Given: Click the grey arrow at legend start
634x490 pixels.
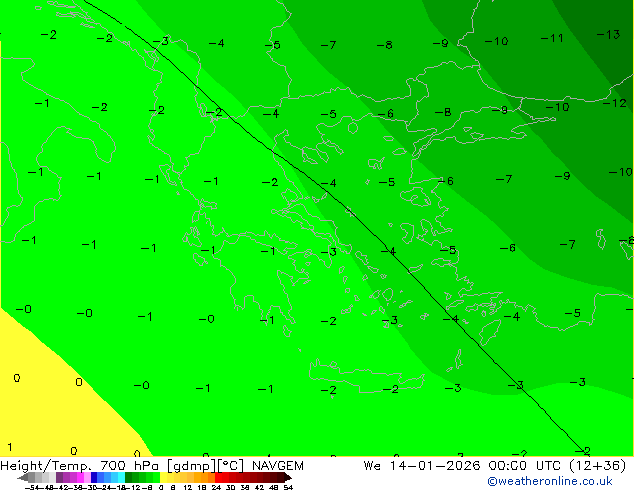Looking at the screenshot, I should tap(23, 477).
